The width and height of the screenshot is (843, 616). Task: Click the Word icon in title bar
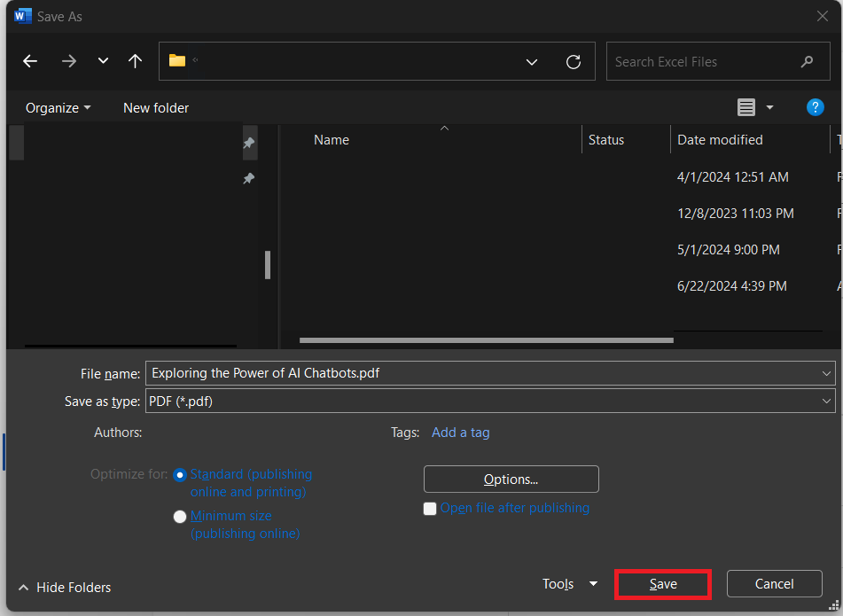pyautogui.click(x=22, y=16)
